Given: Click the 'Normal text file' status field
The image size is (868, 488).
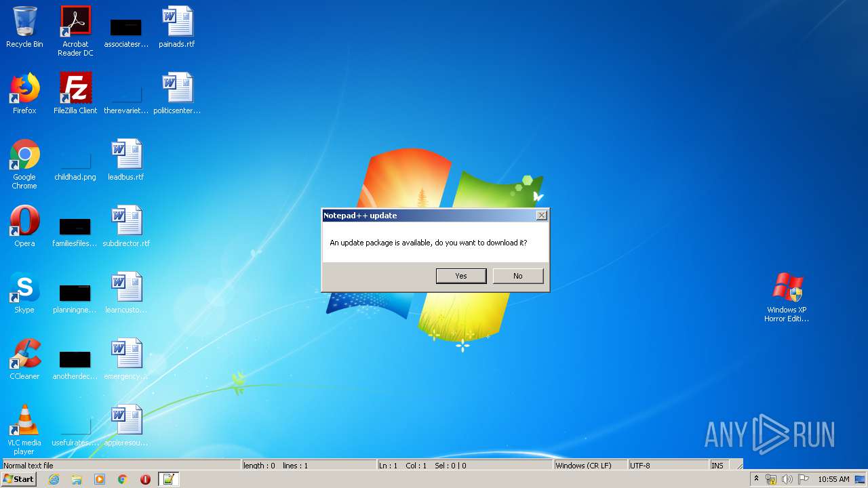Looking at the screenshot, I should [x=121, y=466].
